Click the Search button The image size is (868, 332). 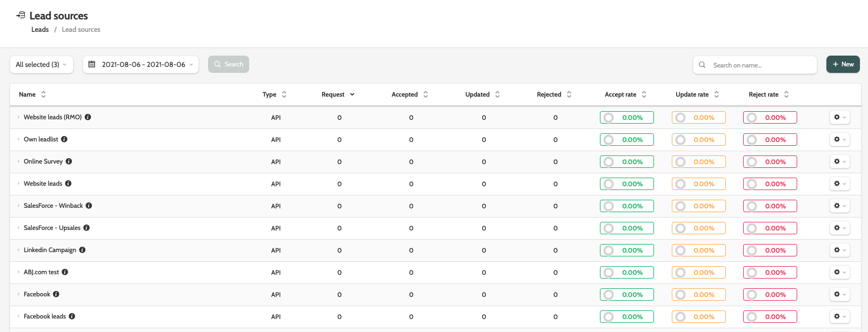[x=229, y=64]
